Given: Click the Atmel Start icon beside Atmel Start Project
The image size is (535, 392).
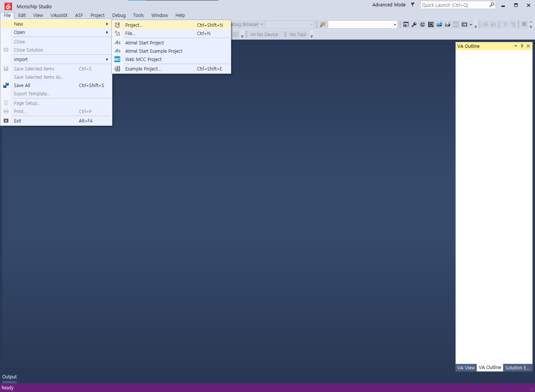Looking at the screenshot, I should coord(117,43).
